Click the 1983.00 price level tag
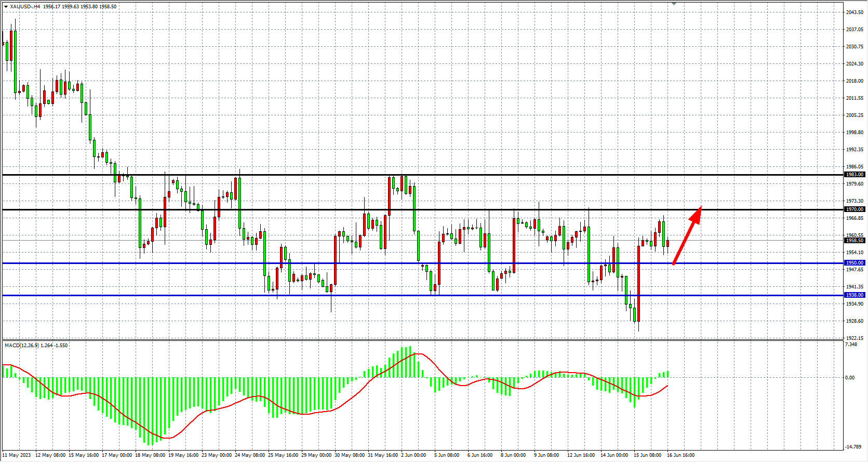The image size is (868, 462). [x=854, y=175]
